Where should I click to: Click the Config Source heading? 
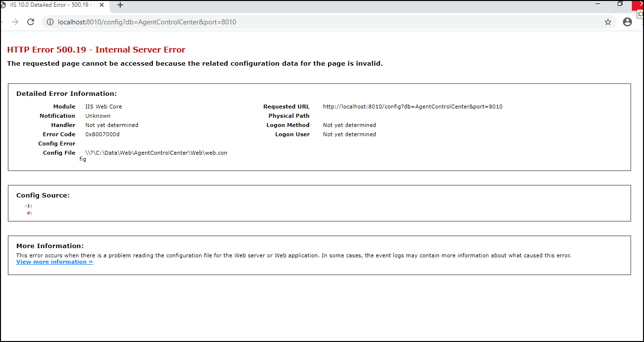[43, 196]
